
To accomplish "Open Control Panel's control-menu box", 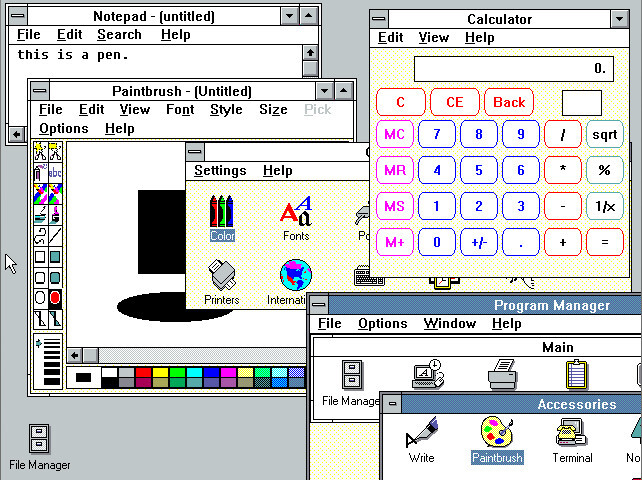I will click(195, 152).
